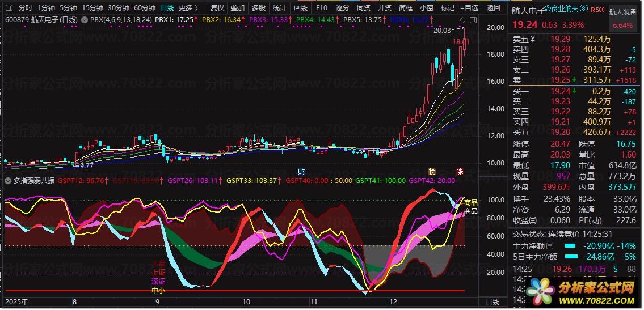Screen dimensions: 644x310
Task: Click the 20.03 high price label
Action: coord(442,30)
